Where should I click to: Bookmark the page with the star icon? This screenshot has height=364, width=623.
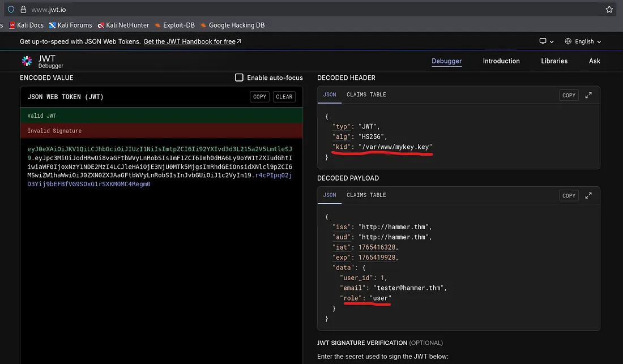pyautogui.click(x=609, y=10)
